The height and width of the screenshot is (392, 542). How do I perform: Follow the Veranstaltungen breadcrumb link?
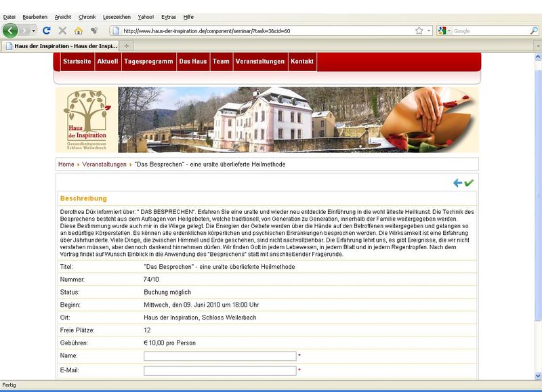point(104,165)
